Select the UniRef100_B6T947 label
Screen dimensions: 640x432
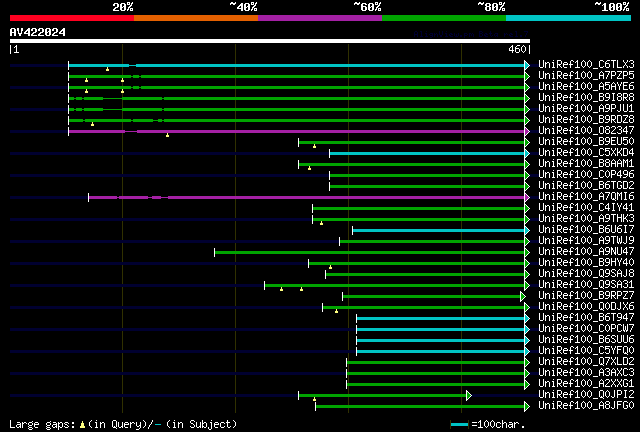(586, 318)
